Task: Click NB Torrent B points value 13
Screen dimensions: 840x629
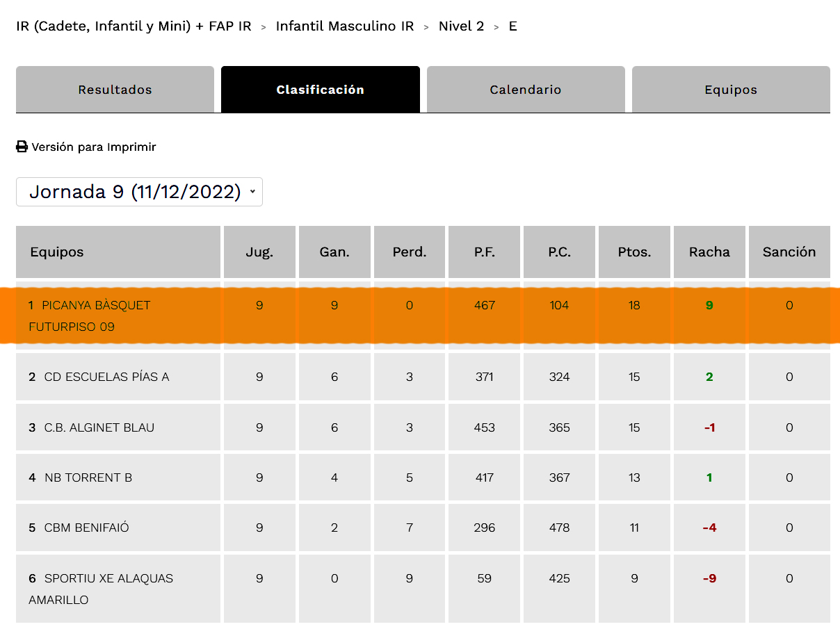Action: [x=634, y=477]
